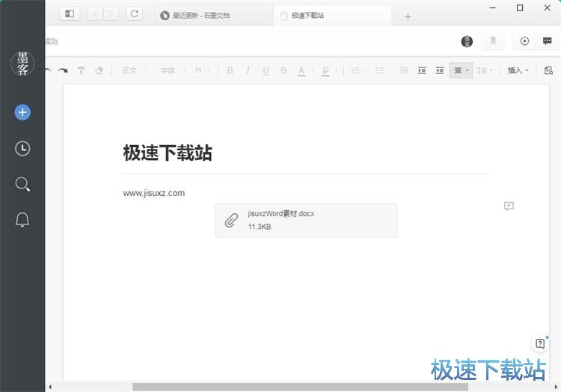Open a new tab with plus button
This screenshot has height=392, width=561.
click(408, 16)
